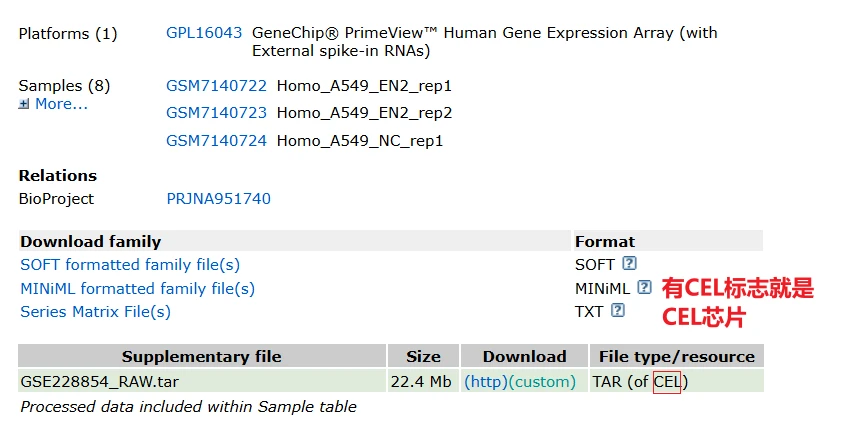Open MINiML formatted family file(s)

click(x=137, y=289)
